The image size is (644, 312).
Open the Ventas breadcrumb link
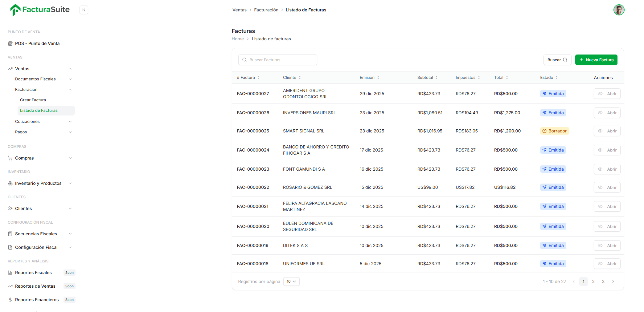point(239,10)
